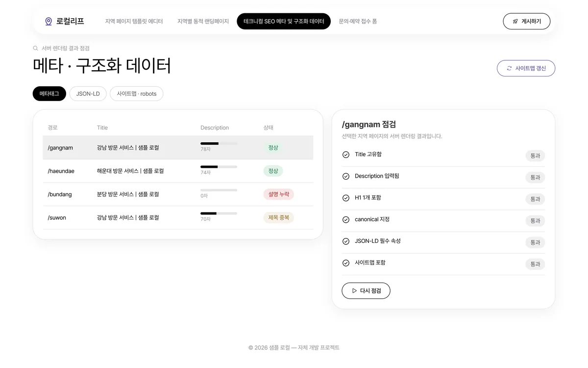Click the /suwon description length bar

[219, 213]
